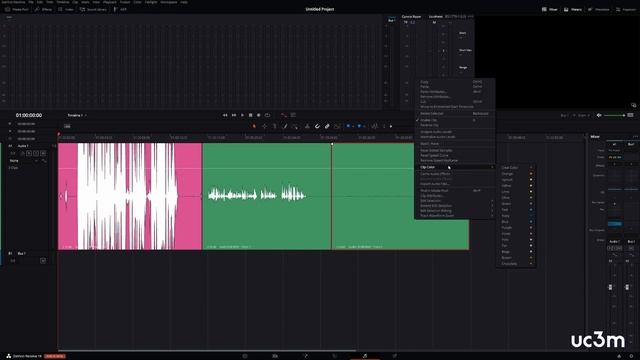Screen dimensions: 640x360
Task: Open the Metadata panel
Action: pos(599,9)
